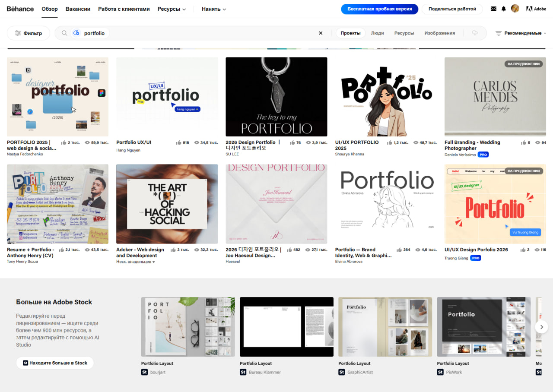Click the cloud icon beside Изображения
553x392 pixels.
point(475,33)
